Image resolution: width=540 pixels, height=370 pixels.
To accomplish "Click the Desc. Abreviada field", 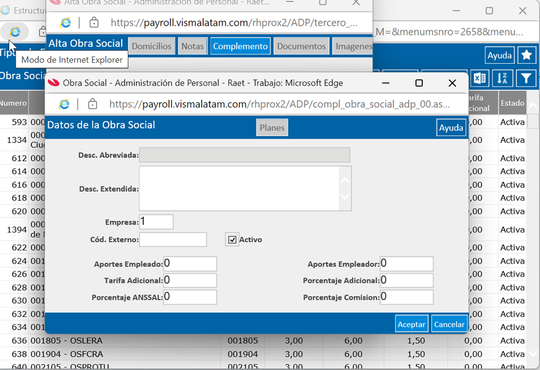I will [245, 155].
